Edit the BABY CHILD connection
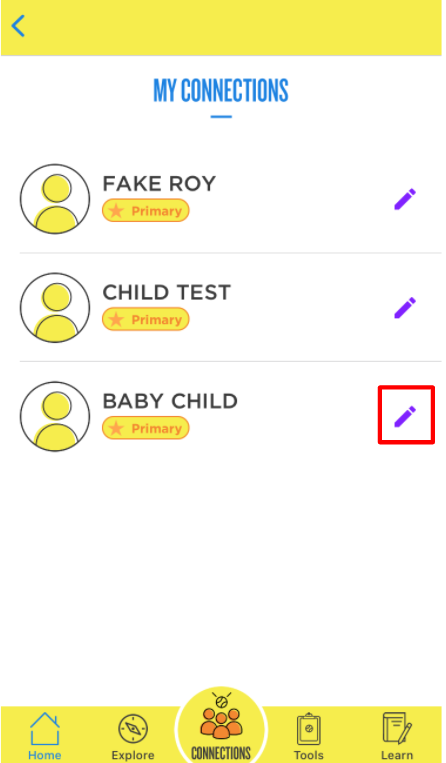446x763 pixels. coord(405,417)
